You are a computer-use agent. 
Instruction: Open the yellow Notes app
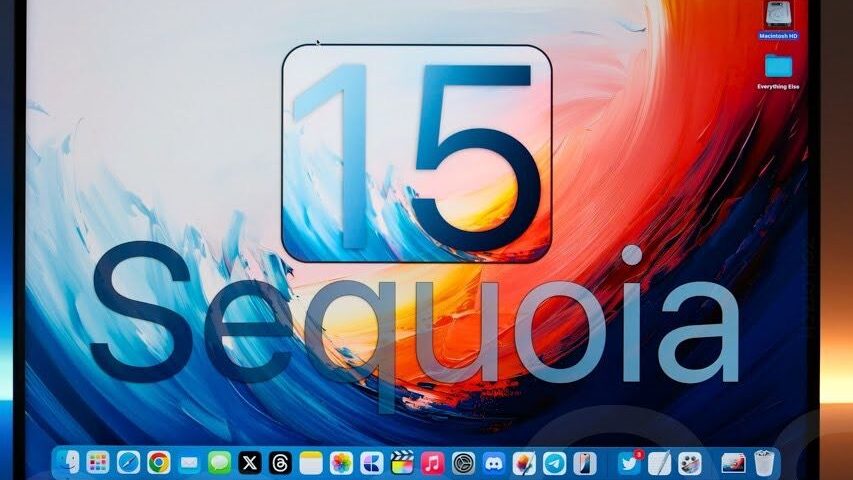pos(311,463)
